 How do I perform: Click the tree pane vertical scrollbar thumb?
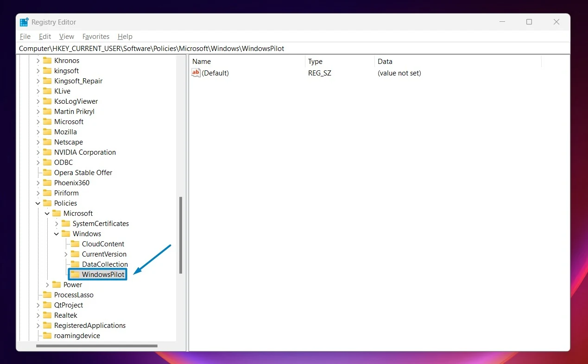click(181, 235)
